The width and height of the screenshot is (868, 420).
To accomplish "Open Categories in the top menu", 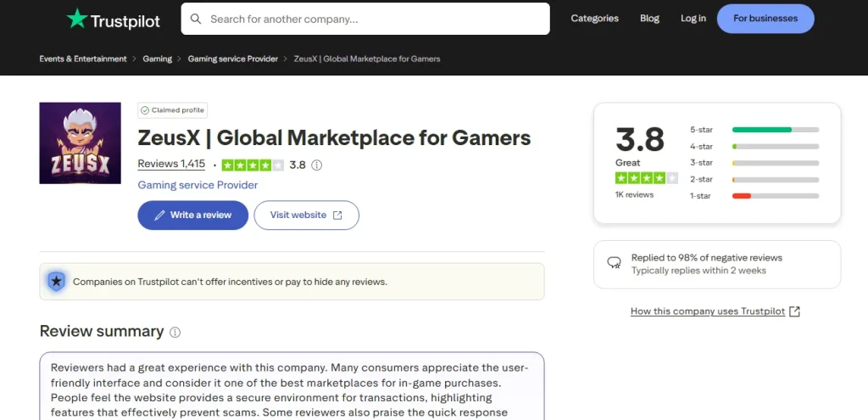I will click(594, 19).
